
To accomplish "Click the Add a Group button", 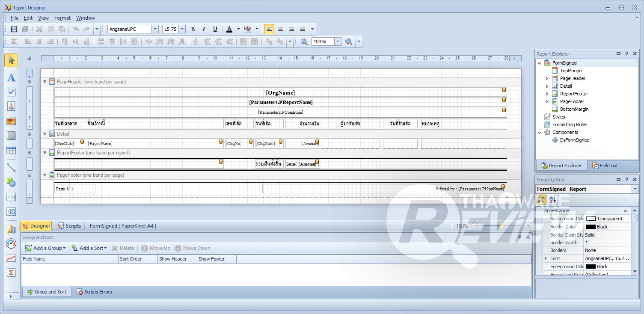I will [45, 248].
